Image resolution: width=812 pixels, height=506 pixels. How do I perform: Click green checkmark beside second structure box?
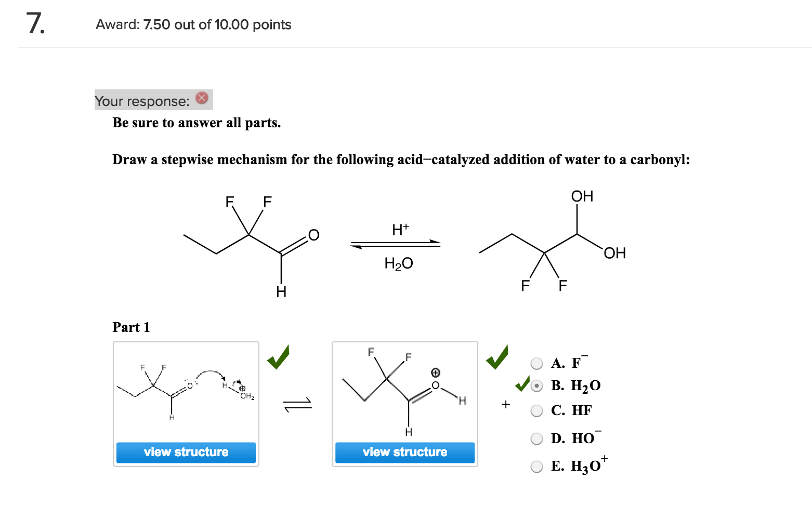pyautogui.click(x=497, y=357)
